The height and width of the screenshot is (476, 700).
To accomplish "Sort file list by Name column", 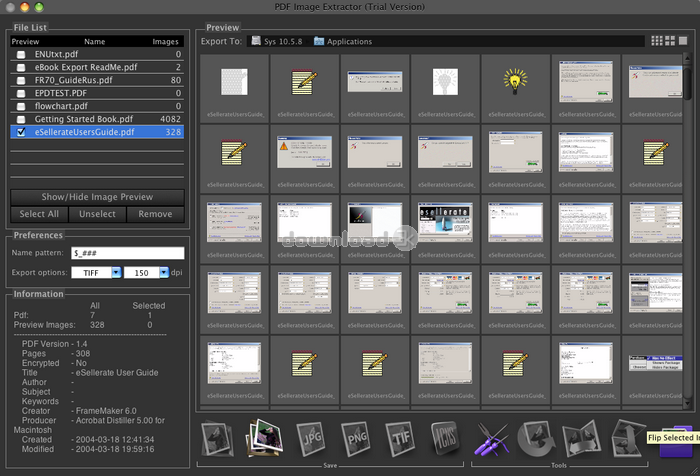I will pos(95,42).
